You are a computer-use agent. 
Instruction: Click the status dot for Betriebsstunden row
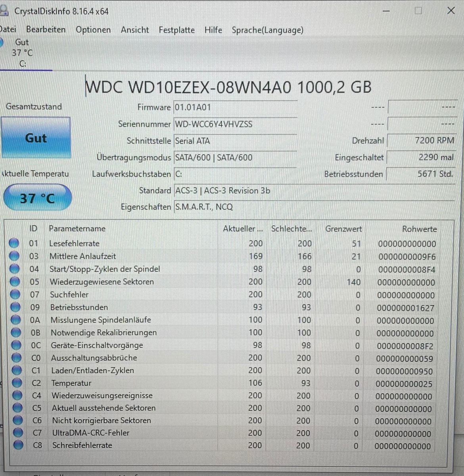tap(15, 307)
